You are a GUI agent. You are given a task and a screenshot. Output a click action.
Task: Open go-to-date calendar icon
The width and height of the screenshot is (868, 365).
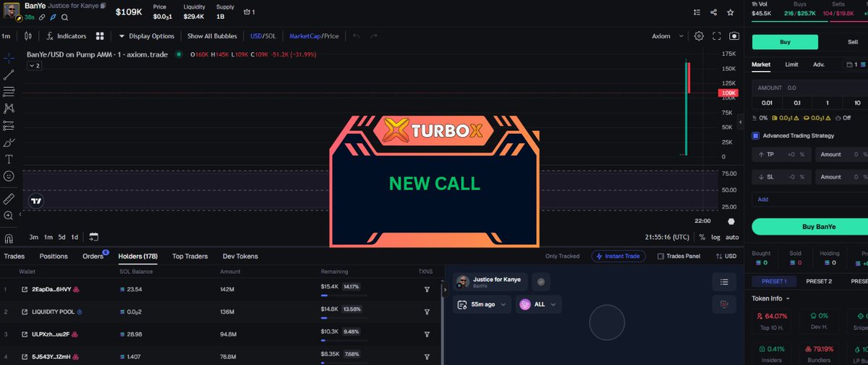(x=94, y=237)
